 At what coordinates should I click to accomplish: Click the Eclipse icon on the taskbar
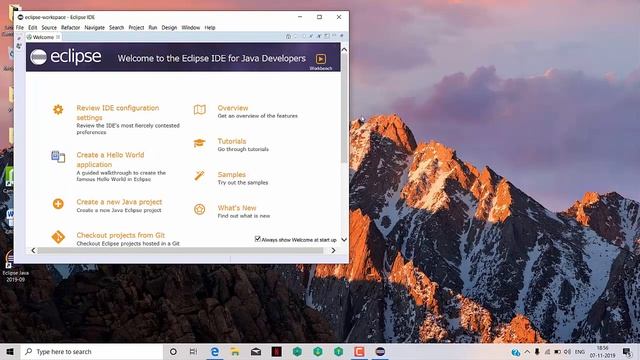380,351
